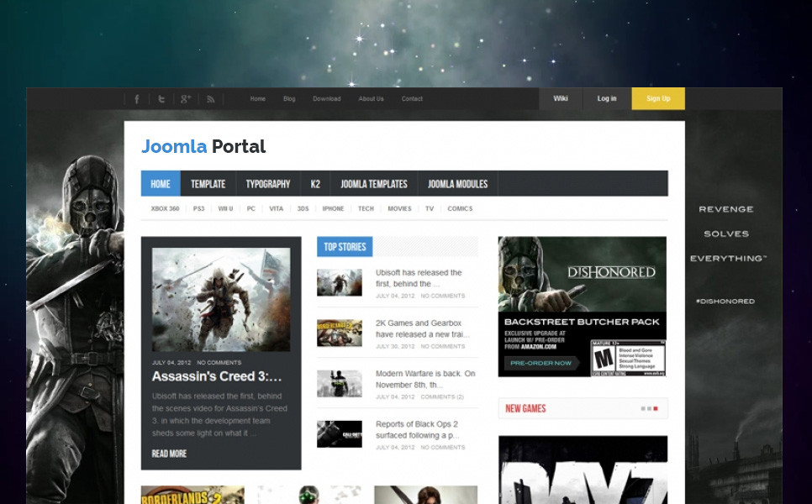Open the Borderlands 2 article thumbnail at bottom
This screenshot has width=812, height=504.
192,495
